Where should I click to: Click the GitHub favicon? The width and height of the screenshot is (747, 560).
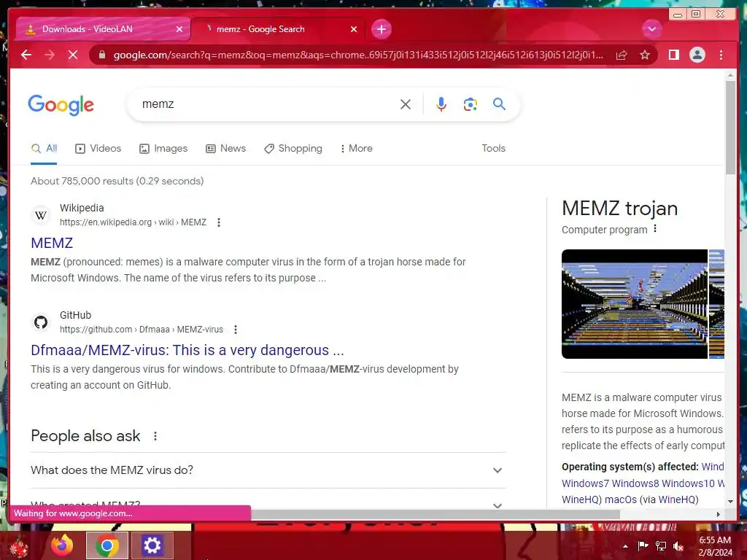coord(41,322)
